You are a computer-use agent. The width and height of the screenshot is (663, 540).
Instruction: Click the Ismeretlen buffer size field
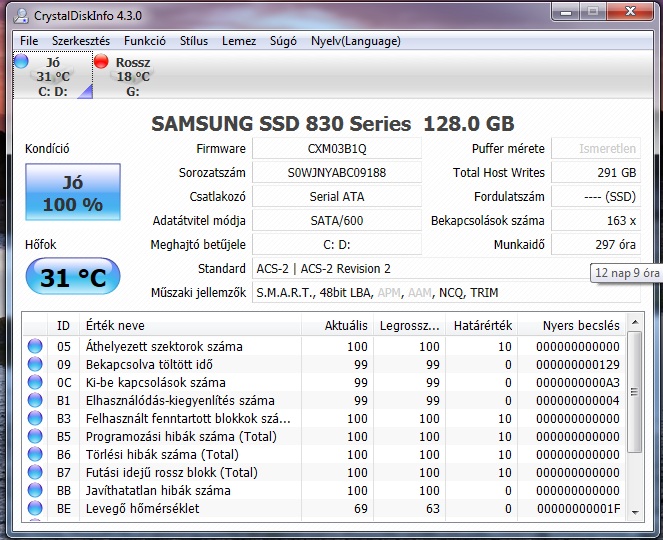click(596, 148)
